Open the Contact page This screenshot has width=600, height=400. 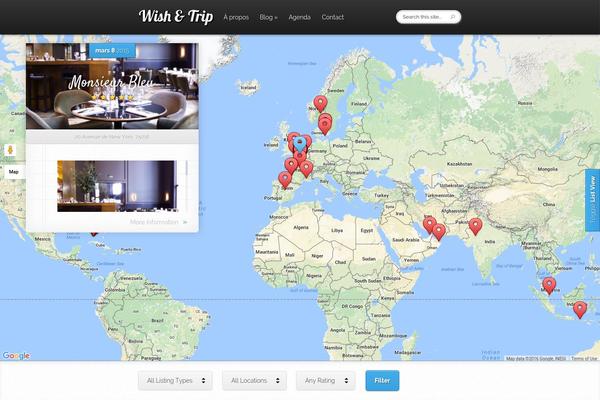(333, 17)
